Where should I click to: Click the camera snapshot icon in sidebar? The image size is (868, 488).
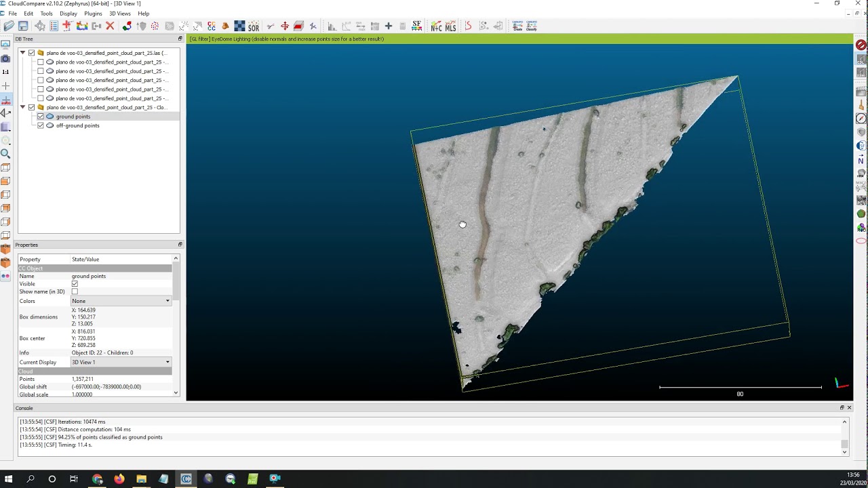(x=5, y=58)
